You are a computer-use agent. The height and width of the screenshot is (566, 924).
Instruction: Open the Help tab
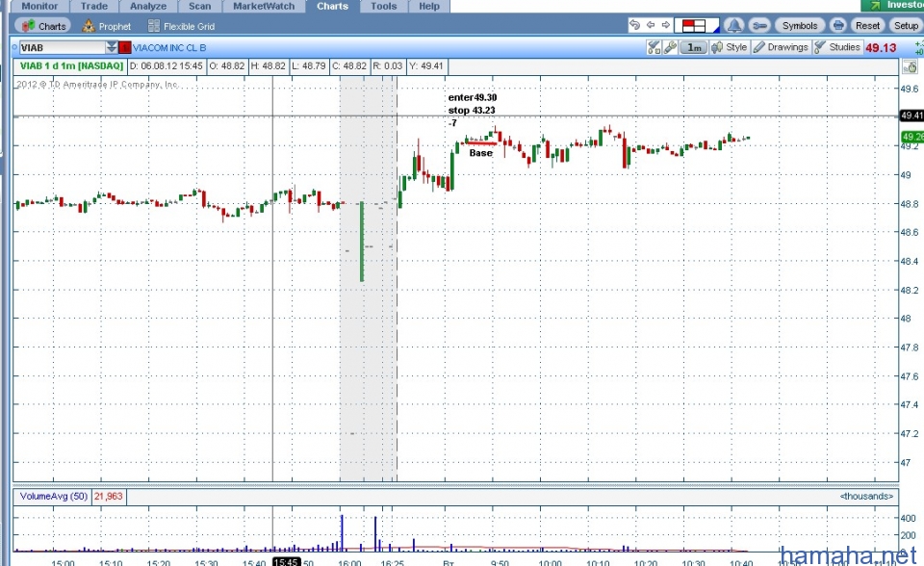click(429, 6)
